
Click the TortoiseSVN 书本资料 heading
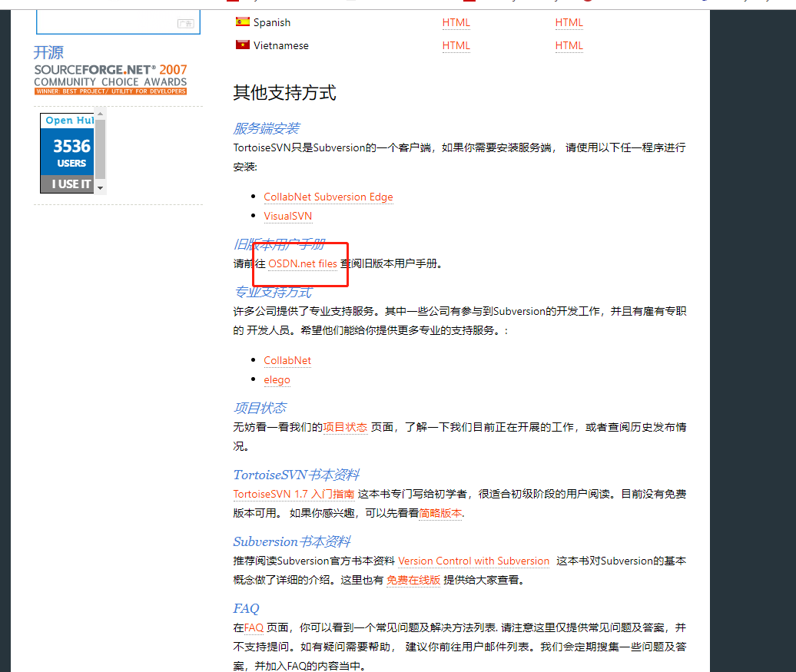(x=297, y=475)
